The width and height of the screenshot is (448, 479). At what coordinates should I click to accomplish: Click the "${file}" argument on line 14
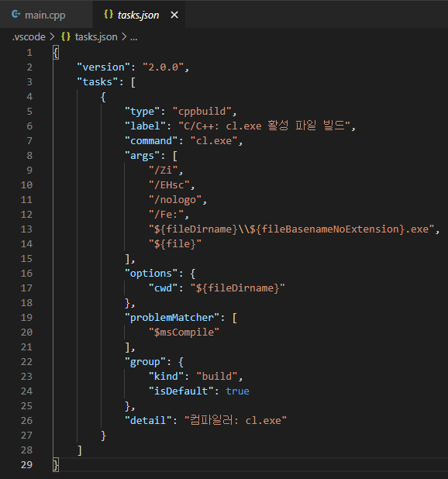[x=175, y=244]
